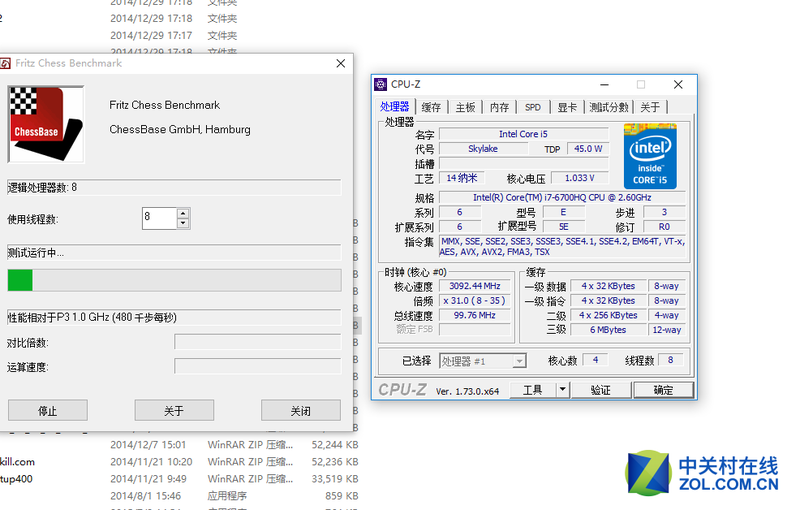Switch to the 主板 tab
Viewport: 800px width, 510px height.
click(465, 107)
